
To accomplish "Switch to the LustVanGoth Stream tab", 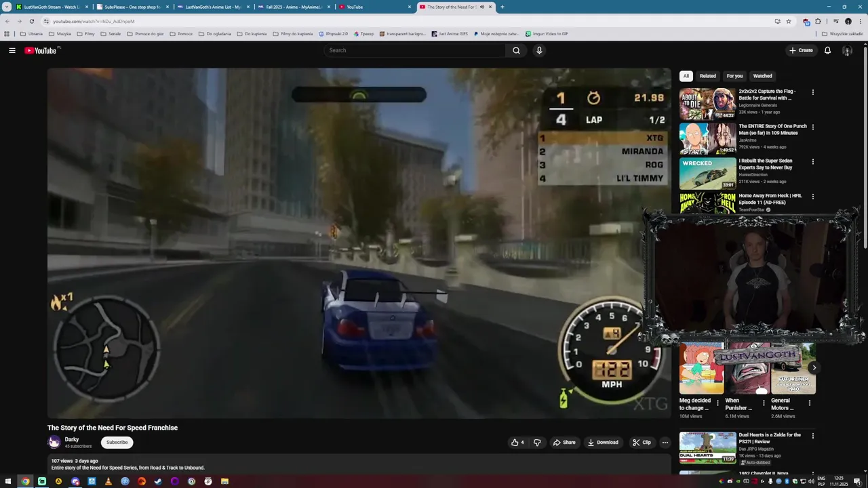I will [x=52, y=7].
